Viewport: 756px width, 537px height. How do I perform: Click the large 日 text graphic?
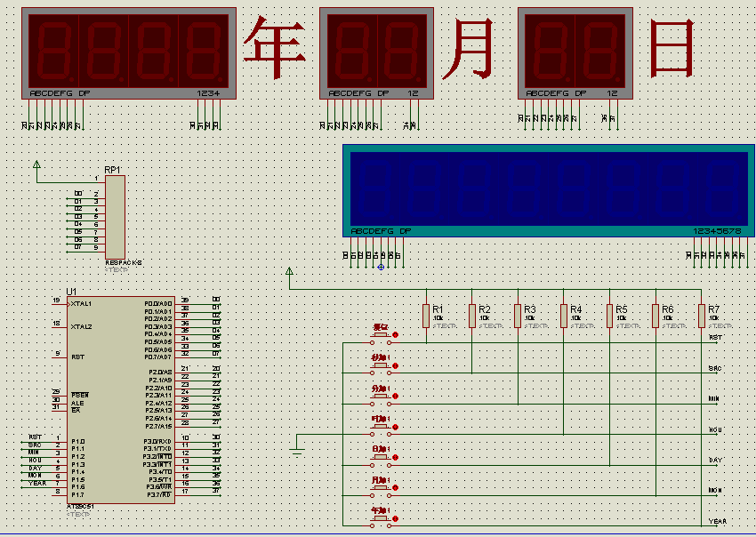672,48
